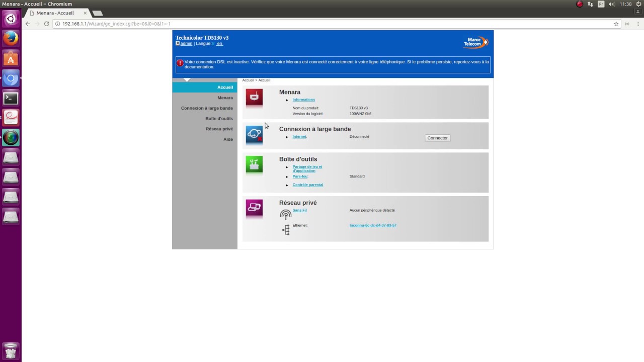Open Partage de jeu et d'application link
644x362 pixels.
coord(307,168)
